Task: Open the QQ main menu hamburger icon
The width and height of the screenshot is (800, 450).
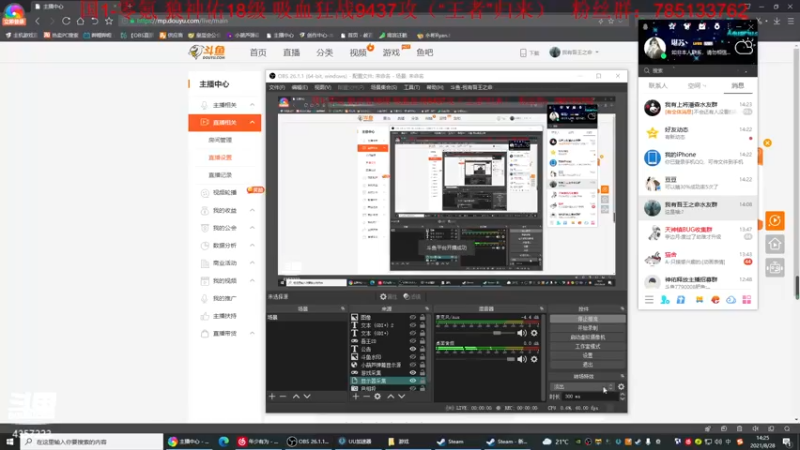Action: pyautogui.click(x=649, y=300)
